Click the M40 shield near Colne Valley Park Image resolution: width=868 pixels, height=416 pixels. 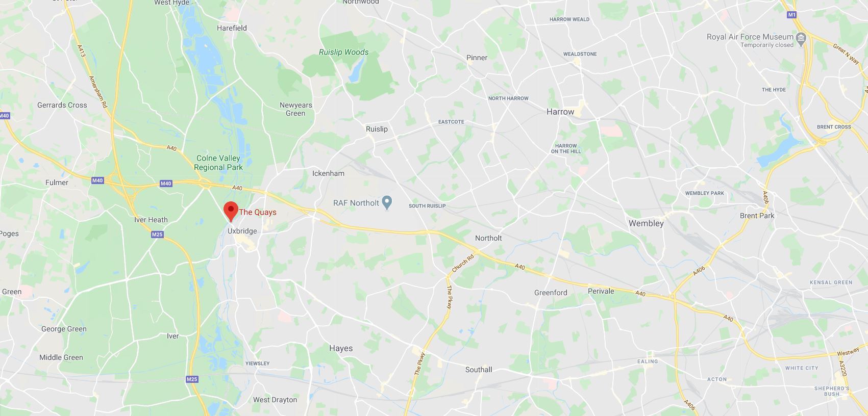166,184
